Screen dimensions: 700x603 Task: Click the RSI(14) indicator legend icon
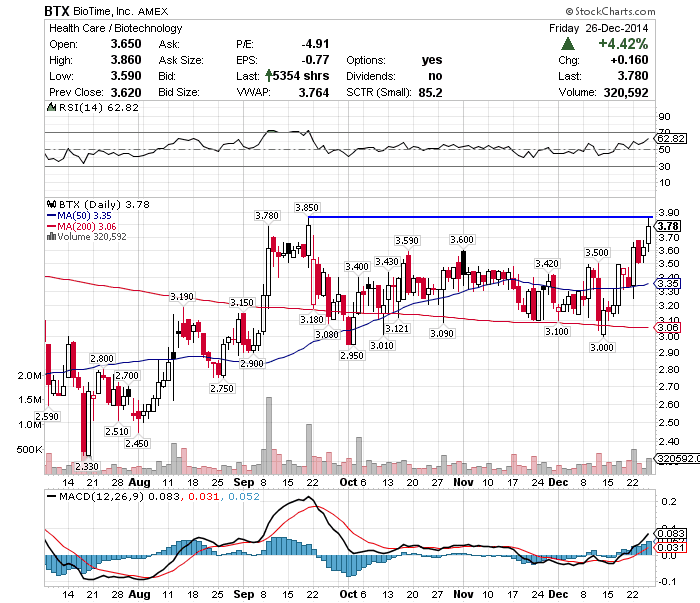click(51, 107)
